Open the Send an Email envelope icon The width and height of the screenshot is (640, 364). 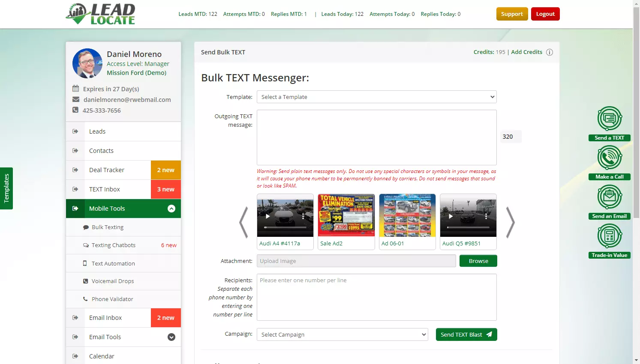tap(610, 197)
